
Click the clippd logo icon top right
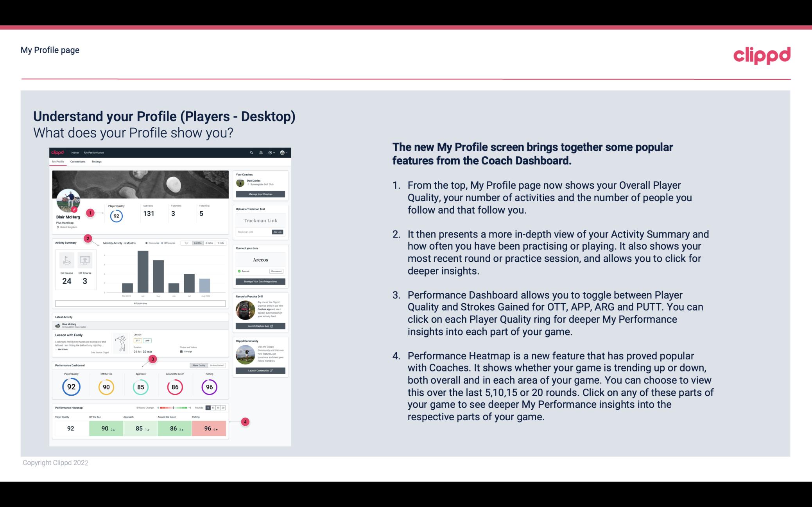point(760,55)
